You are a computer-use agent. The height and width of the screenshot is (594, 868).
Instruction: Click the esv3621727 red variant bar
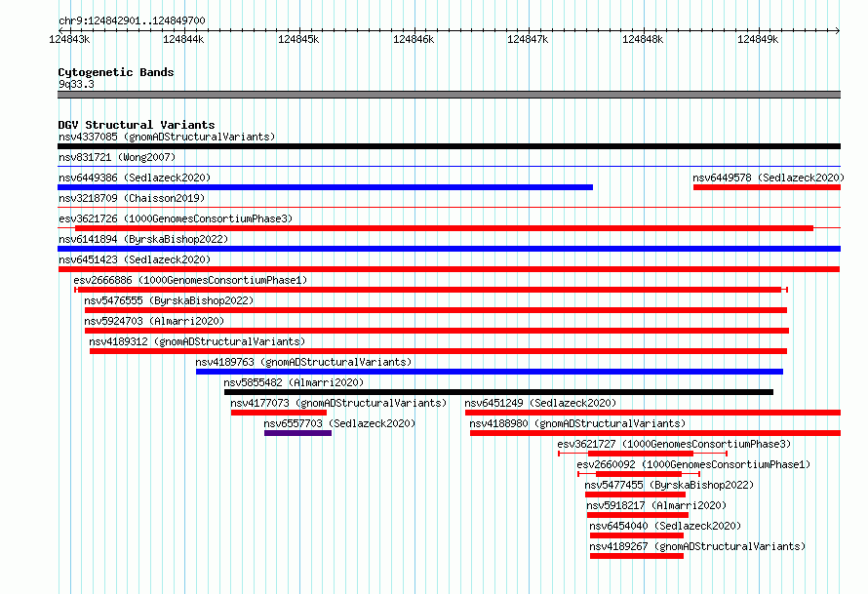pyautogui.click(x=641, y=454)
